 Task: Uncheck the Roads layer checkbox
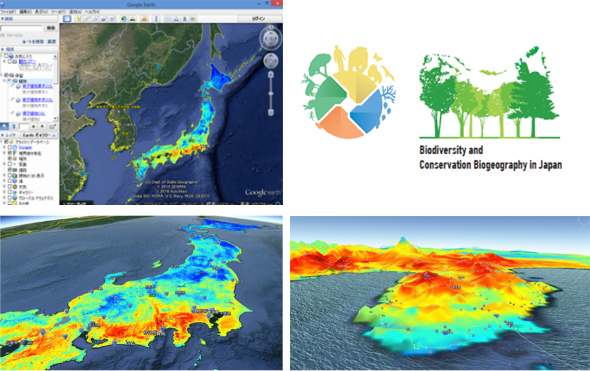click(10, 170)
